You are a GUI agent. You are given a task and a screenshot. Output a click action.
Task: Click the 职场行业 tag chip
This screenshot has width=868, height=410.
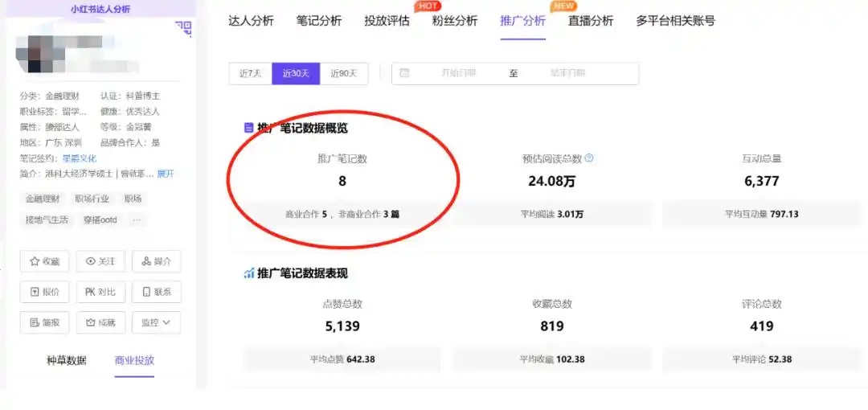[92, 199]
